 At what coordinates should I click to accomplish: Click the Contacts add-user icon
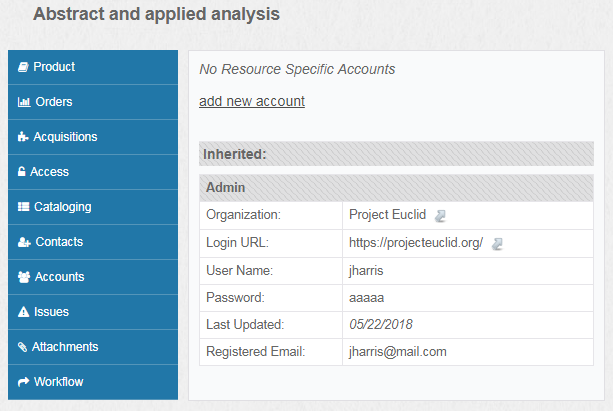pyautogui.click(x=24, y=242)
